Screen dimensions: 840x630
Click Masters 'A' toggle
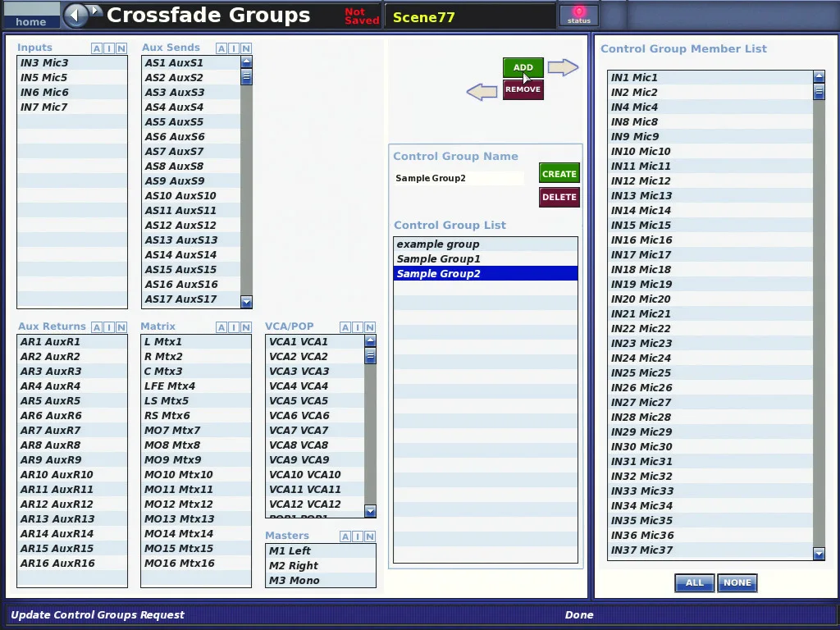click(x=345, y=536)
